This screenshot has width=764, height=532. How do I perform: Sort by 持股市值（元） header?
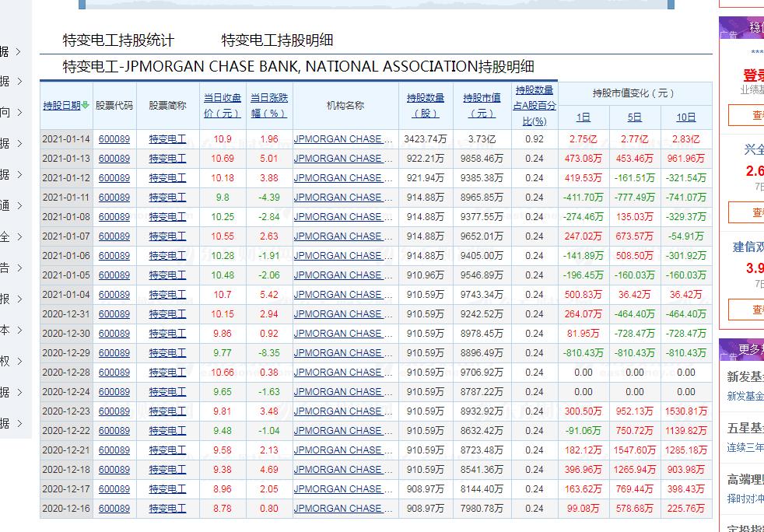(x=482, y=105)
